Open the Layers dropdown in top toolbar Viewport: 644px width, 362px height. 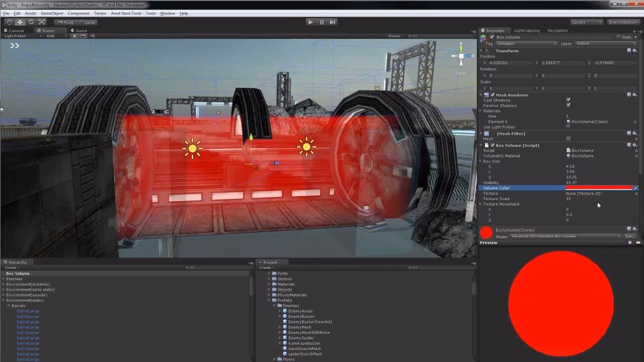(x=587, y=22)
